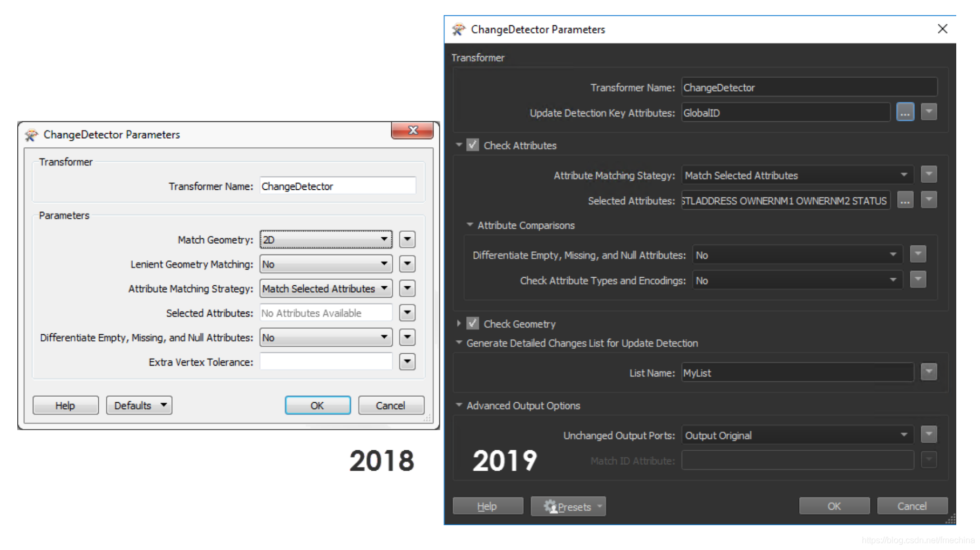980x550 pixels.
Task: Collapse the Check Attributes section
Action: [x=459, y=145]
